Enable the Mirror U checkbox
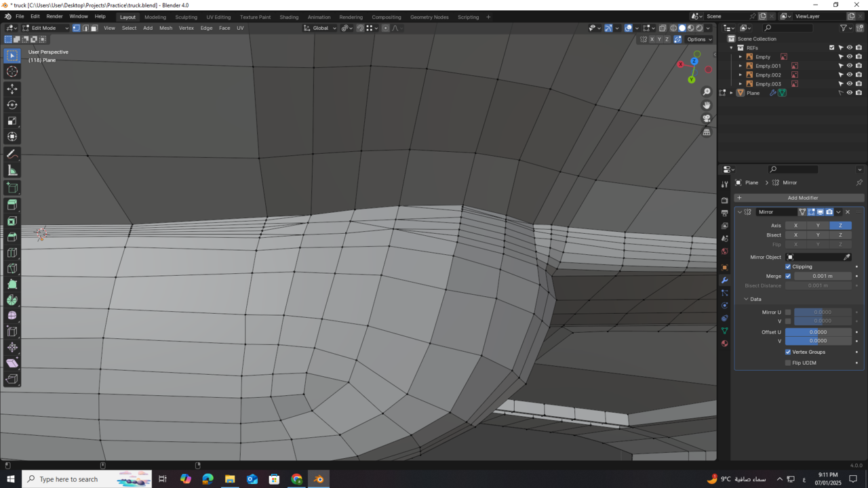The image size is (868, 488). [x=788, y=312]
